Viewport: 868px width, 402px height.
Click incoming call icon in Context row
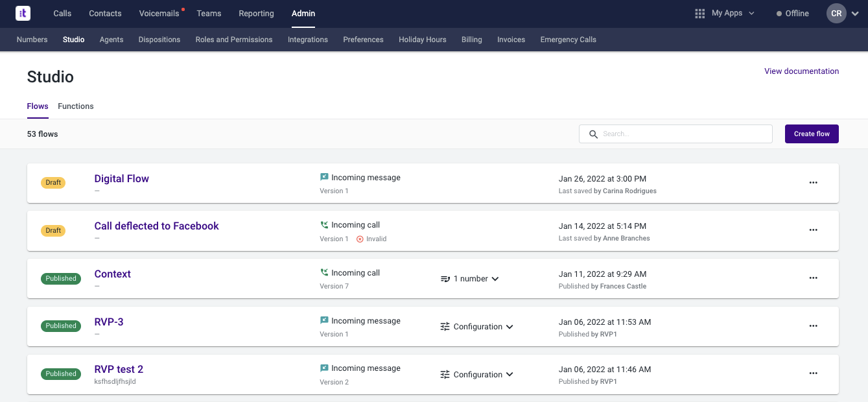(324, 273)
